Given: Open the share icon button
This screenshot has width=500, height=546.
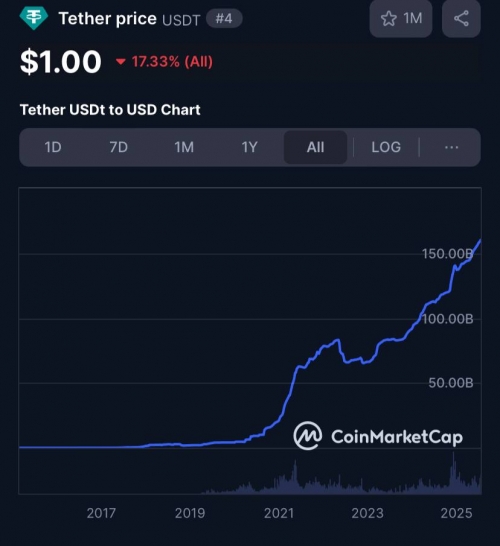Looking at the screenshot, I should 461,18.
